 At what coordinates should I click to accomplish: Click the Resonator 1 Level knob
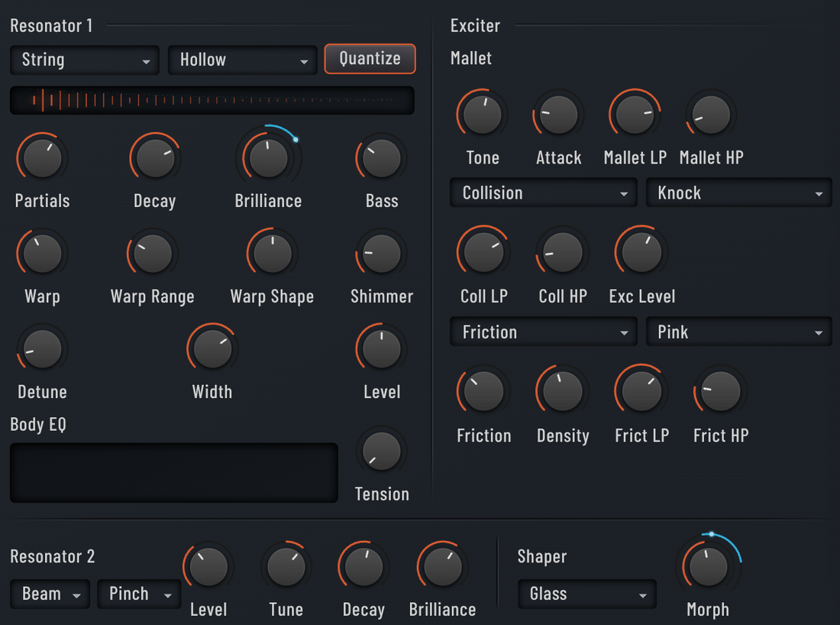click(x=381, y=349)
